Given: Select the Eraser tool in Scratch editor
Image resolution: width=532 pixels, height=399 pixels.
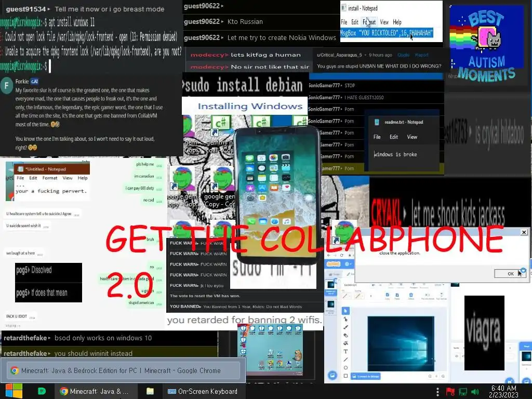Looking at the screenshot, I should tap(345, 335).
